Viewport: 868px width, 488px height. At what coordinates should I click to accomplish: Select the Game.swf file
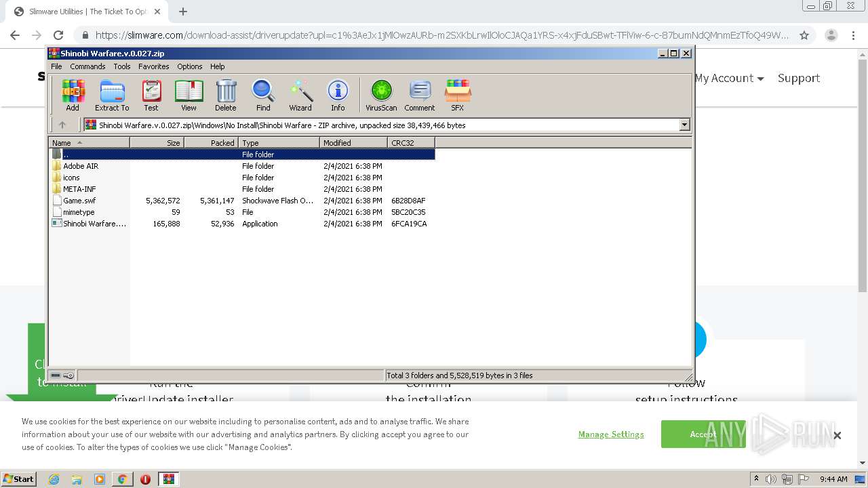(79, 201)
